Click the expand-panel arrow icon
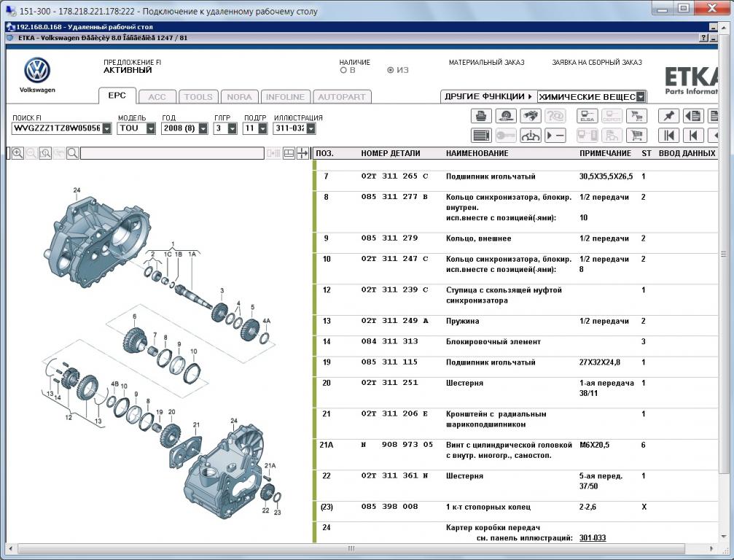This screenshot has height=560, width=734. (303, 153)
